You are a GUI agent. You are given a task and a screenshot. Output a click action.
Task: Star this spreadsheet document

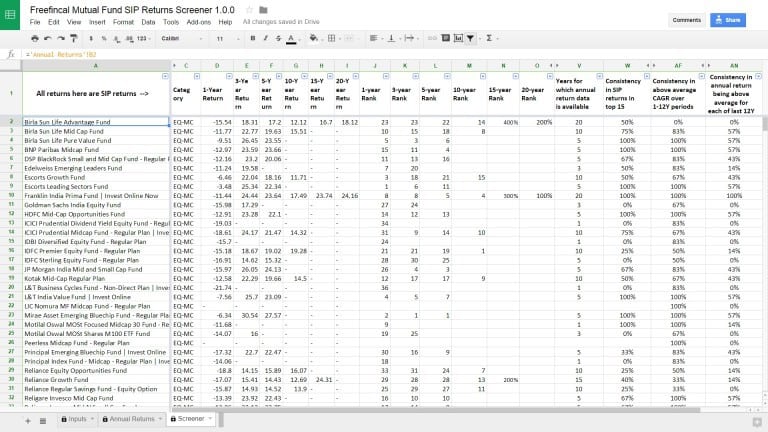pyautogui.click(x=249, y=10)
